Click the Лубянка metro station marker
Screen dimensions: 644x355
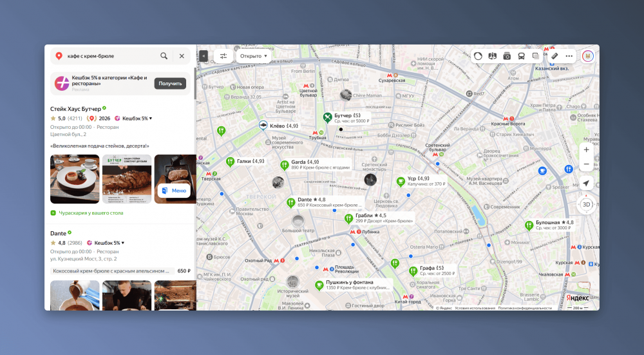pos(355,232)
